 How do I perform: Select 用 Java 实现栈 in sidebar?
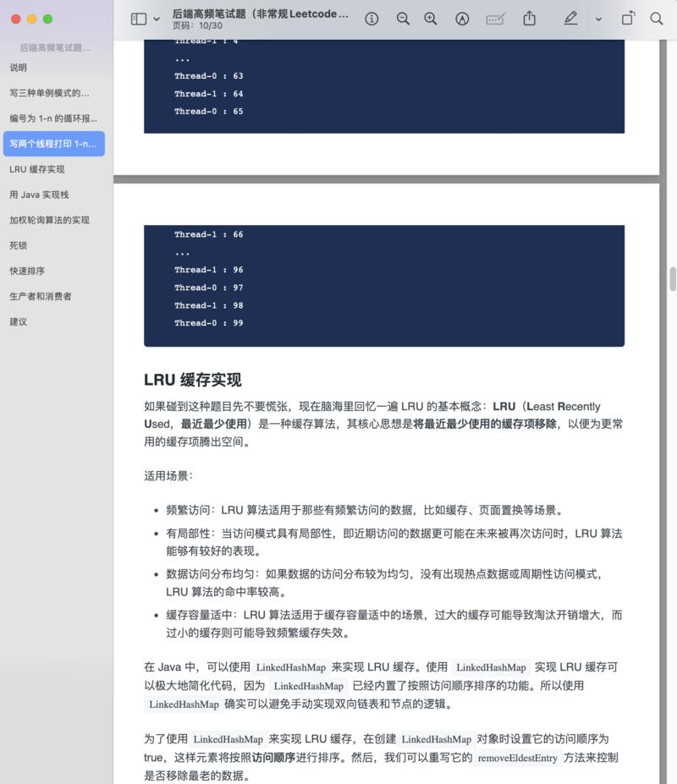click(x=39, y=195)
